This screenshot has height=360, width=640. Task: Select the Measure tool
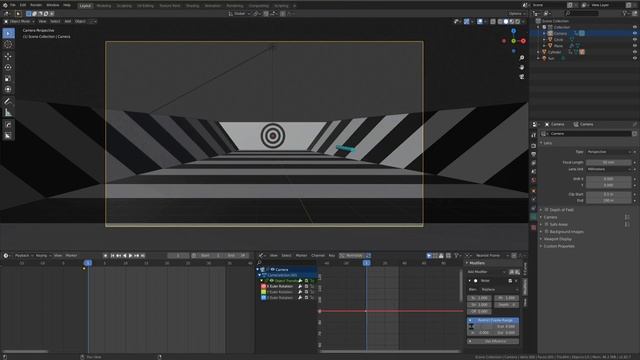coord(8,112)
